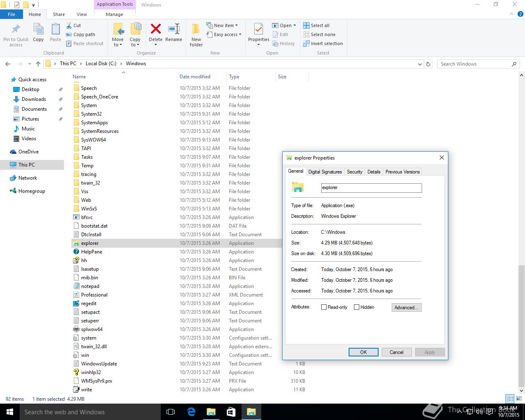Select the regedit application
Screen dimensions: 525x420
pos(89,304)
